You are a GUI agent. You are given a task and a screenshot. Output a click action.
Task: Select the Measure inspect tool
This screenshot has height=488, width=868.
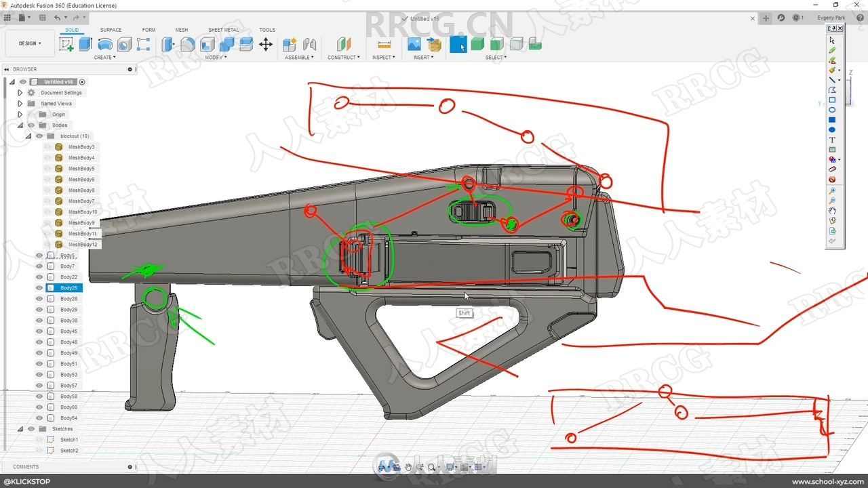384,44
